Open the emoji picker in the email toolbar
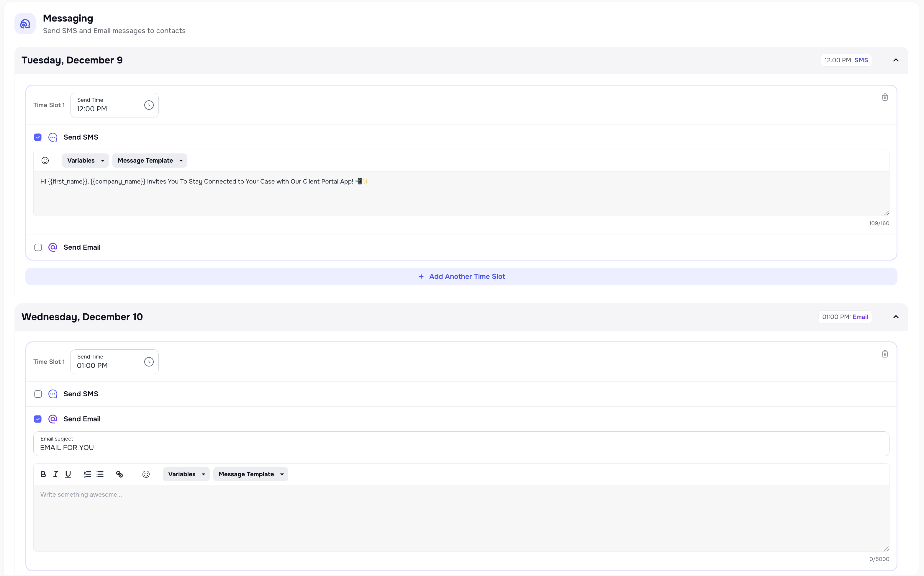 [146, 474]
